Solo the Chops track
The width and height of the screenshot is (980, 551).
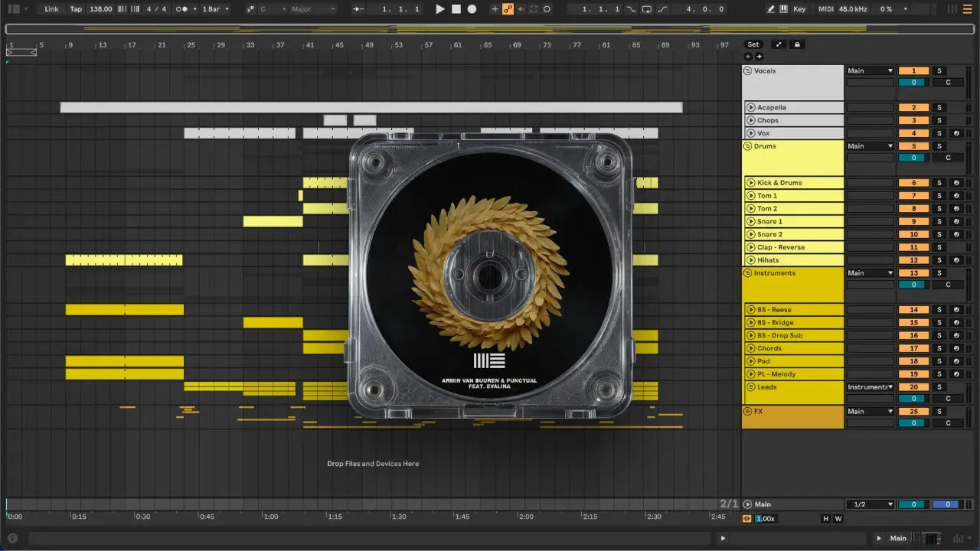tap(939, 120)
